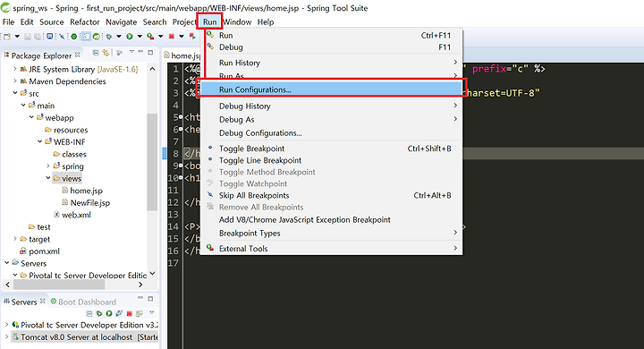Click Collapse All in Package Explorer

96,53
